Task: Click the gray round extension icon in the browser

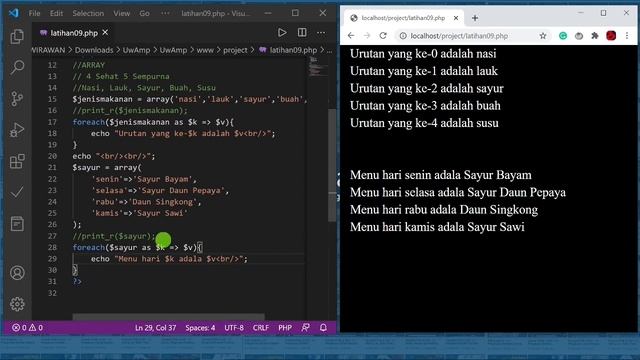Action: click(x=579, y=36)
